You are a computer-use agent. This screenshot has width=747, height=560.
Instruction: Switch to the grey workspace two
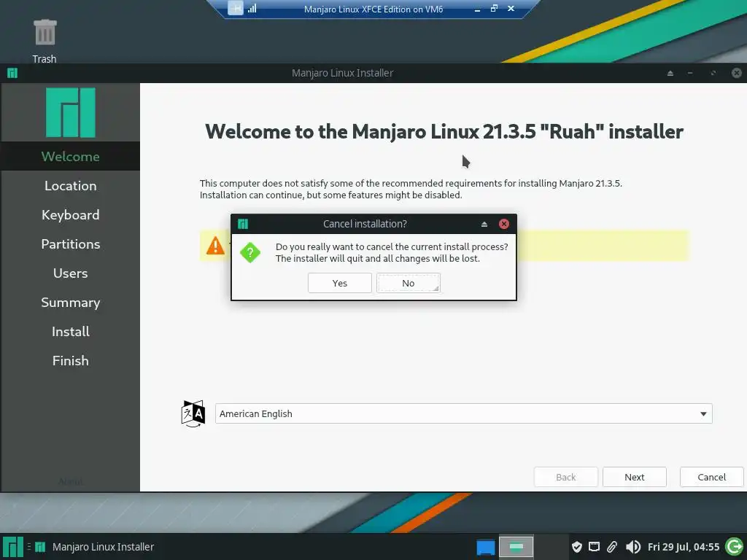pyautogui.click(x=516, y=547)
